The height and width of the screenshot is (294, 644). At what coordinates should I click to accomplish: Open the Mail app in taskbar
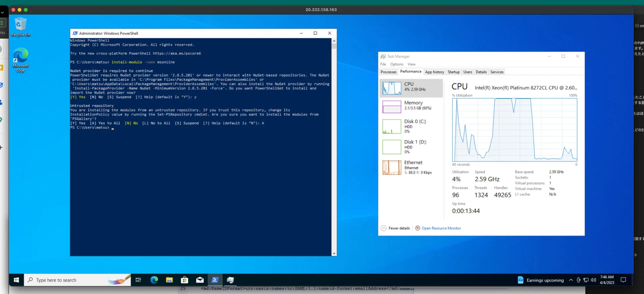tap(200, 280)
